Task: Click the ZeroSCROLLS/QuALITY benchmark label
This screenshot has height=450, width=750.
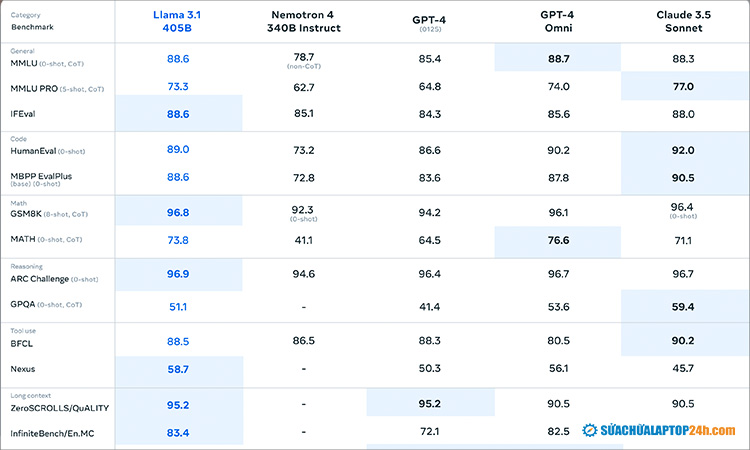Action: [59, 407]
